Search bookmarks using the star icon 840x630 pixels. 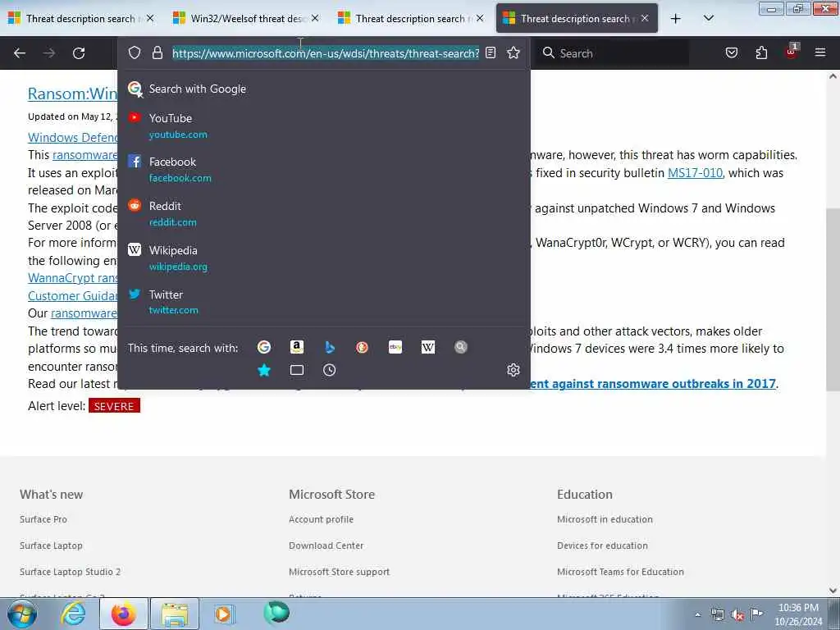264,370
